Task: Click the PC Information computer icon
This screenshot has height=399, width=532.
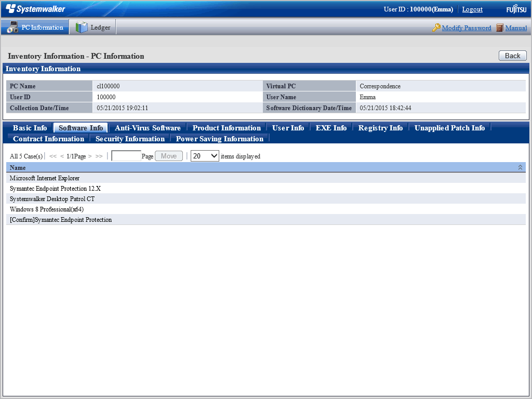Action: click(12, 27)
